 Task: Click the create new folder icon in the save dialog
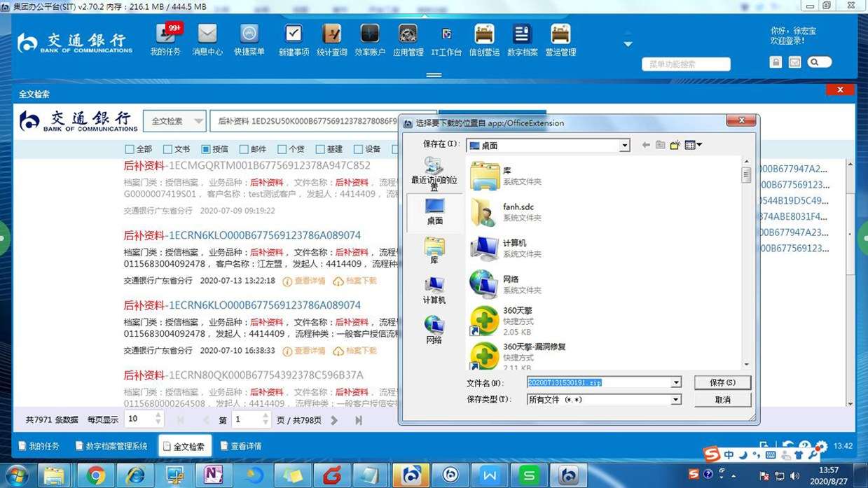tap(675, 145)
